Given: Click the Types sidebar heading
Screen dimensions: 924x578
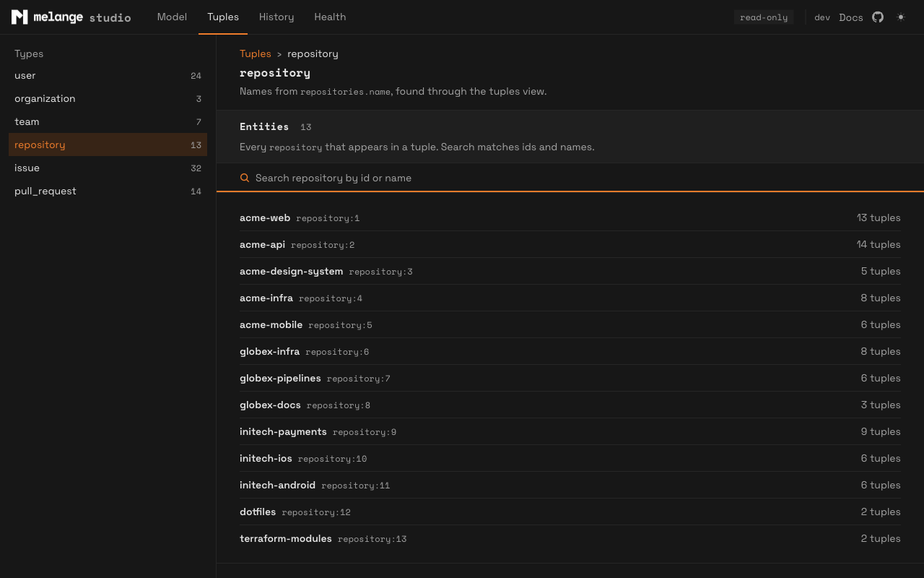Looking at the screenshot, I should 29,53.
